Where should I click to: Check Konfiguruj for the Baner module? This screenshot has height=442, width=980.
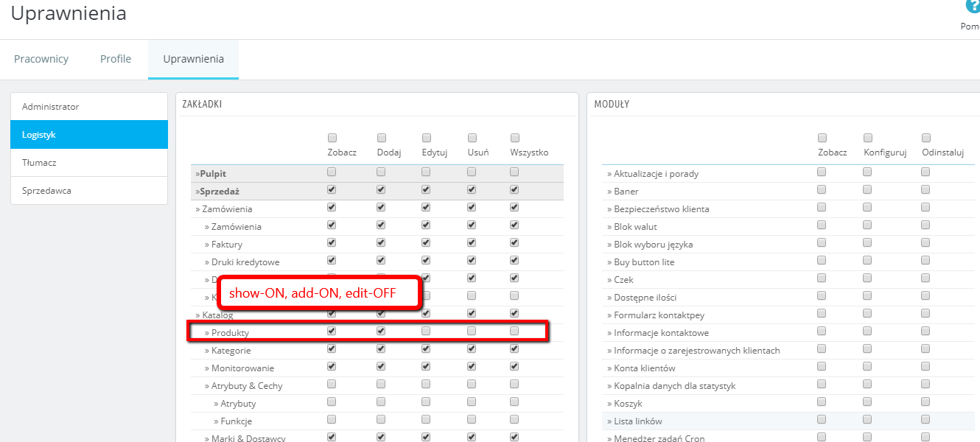868,190
